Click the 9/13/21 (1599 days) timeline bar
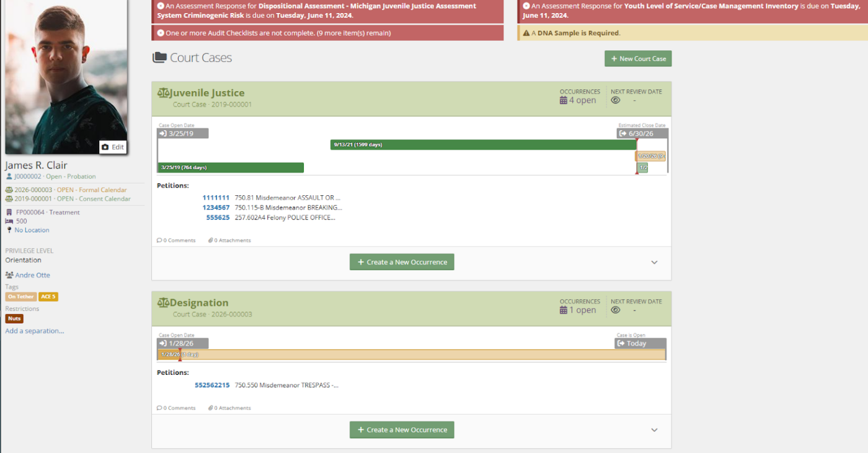 click(483, 144)
